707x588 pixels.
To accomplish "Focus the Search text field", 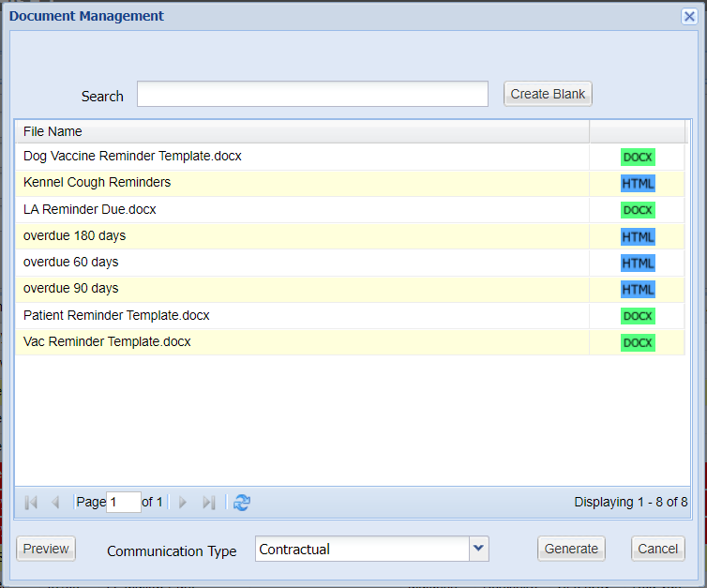I will coord(312,95).
